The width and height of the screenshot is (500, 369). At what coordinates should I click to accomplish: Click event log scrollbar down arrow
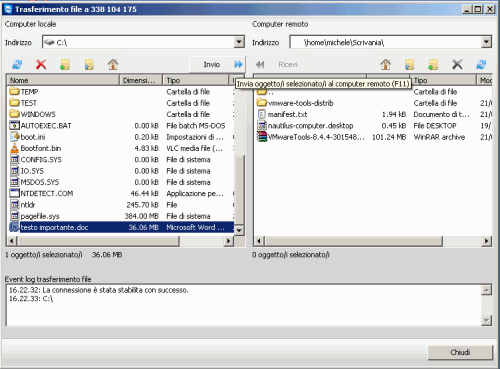pyautogui.click(x=486, y=320)
